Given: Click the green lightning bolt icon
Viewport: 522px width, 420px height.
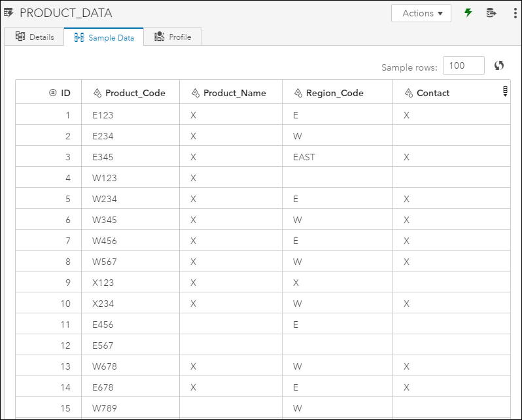Looking at the screenshot, I should coord(468,13).
